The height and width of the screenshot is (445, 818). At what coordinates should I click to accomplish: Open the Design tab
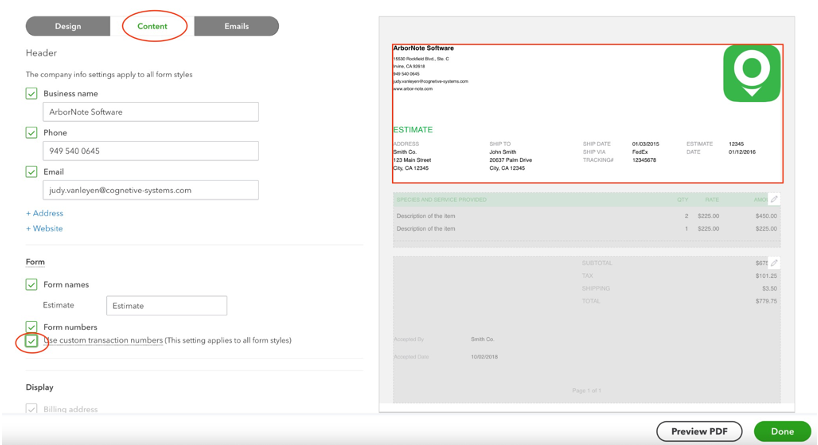68,26
